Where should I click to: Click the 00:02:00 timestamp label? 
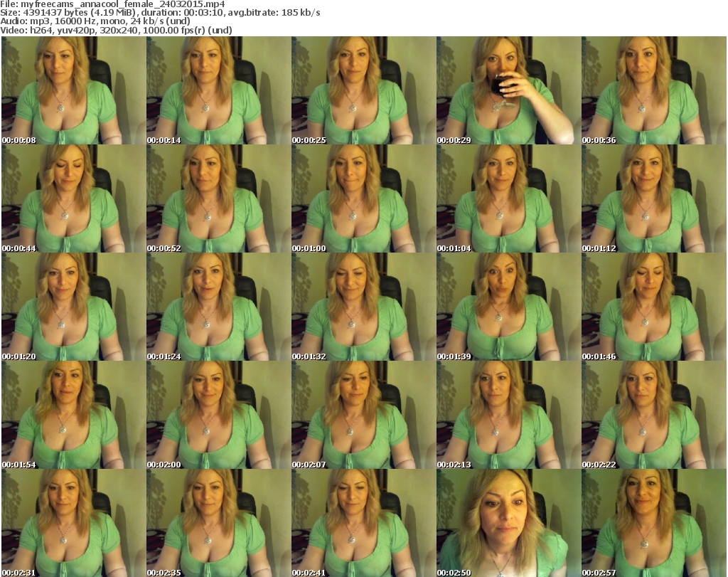point(164,465)
